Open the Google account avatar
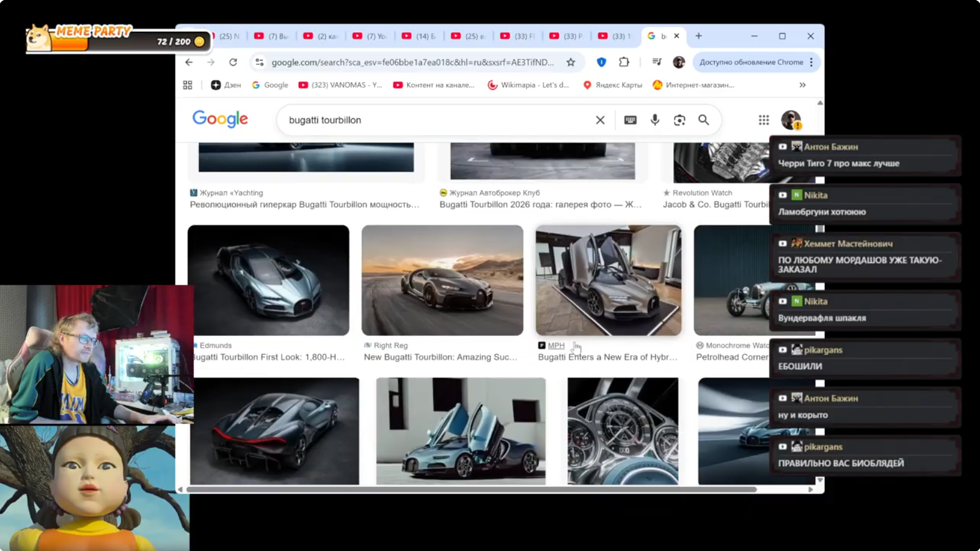 tap(791, 120)
